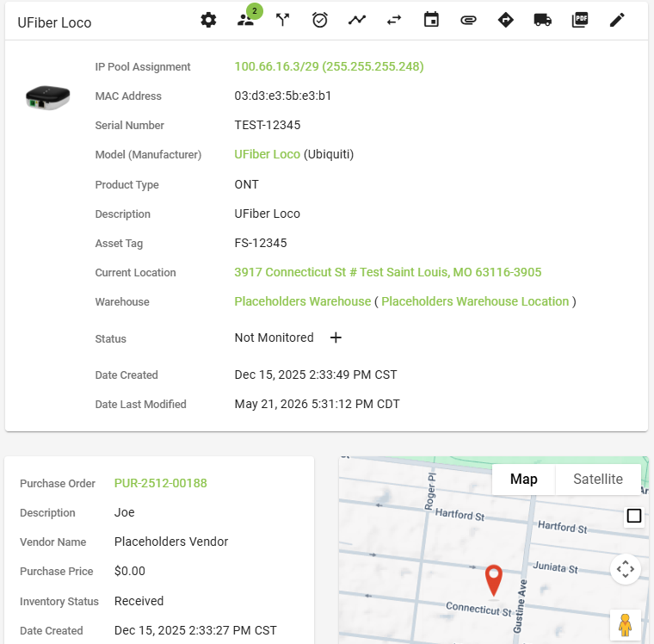Switch to Satellite view tab
This screenshot has width=654, height=644.
coord(598,480)
